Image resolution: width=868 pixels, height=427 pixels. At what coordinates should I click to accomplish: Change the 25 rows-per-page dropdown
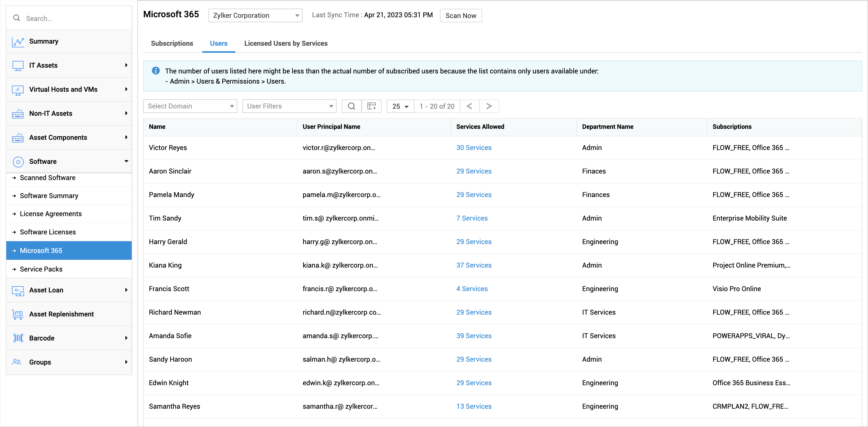click(x=400, y=106)
